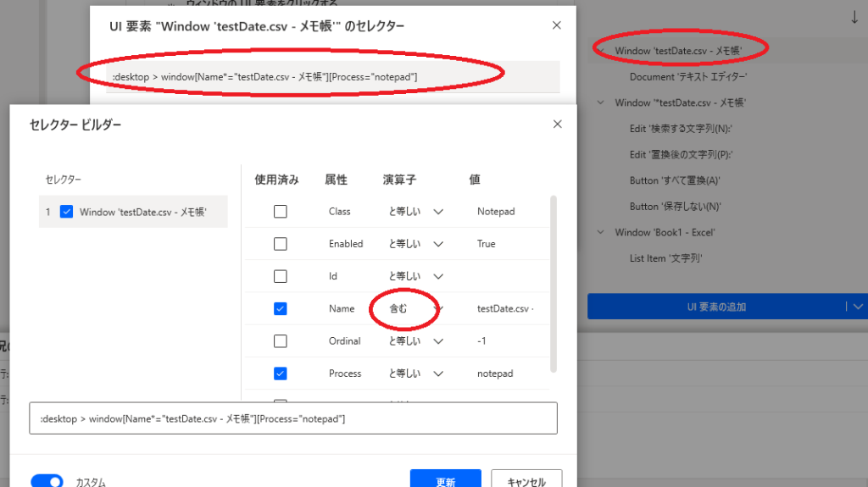The height and width of the screenshot is (487, 868).
Task: Click the selector text field at bottom
Action: tap(292, 418)
